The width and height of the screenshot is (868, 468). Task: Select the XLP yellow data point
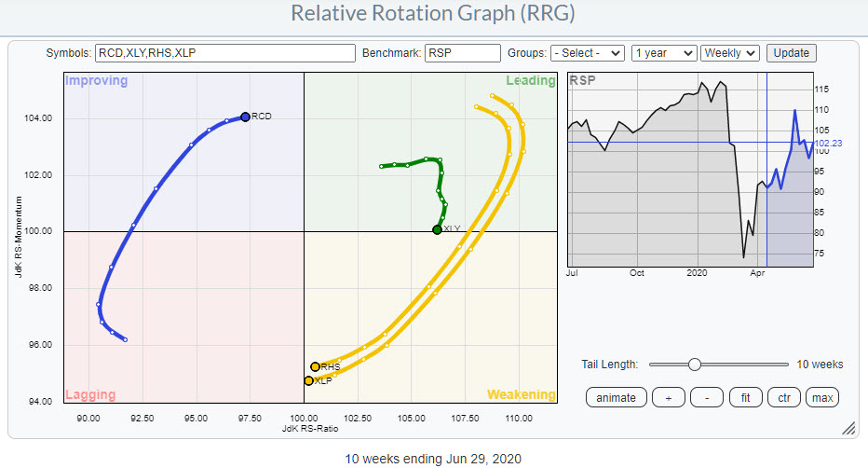tap(308, 380)
